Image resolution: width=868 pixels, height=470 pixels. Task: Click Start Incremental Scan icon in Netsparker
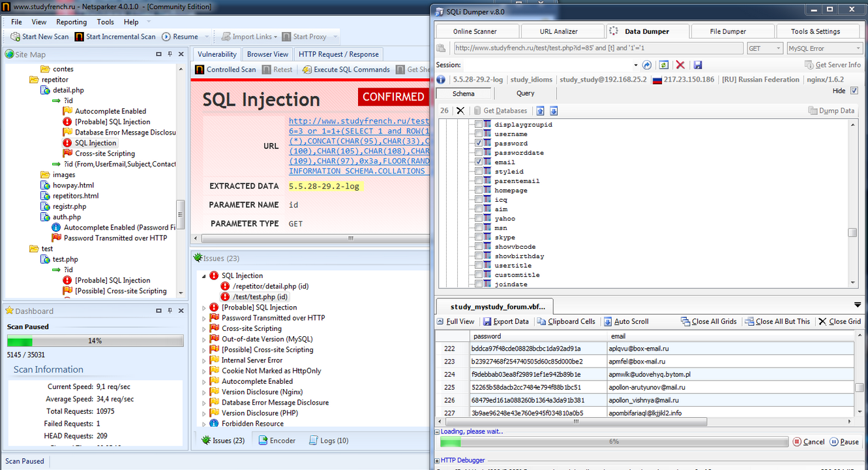coord(79,37)
